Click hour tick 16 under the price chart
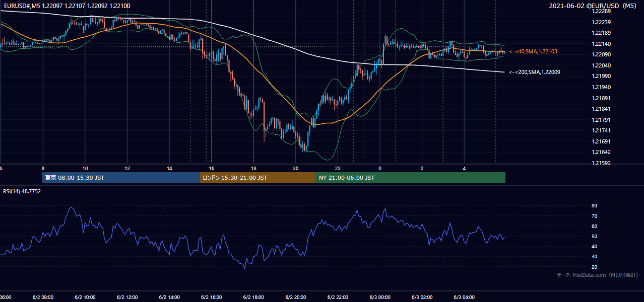Screen dimensions: 644x302 pyautogui.click(x=212, y=168)
